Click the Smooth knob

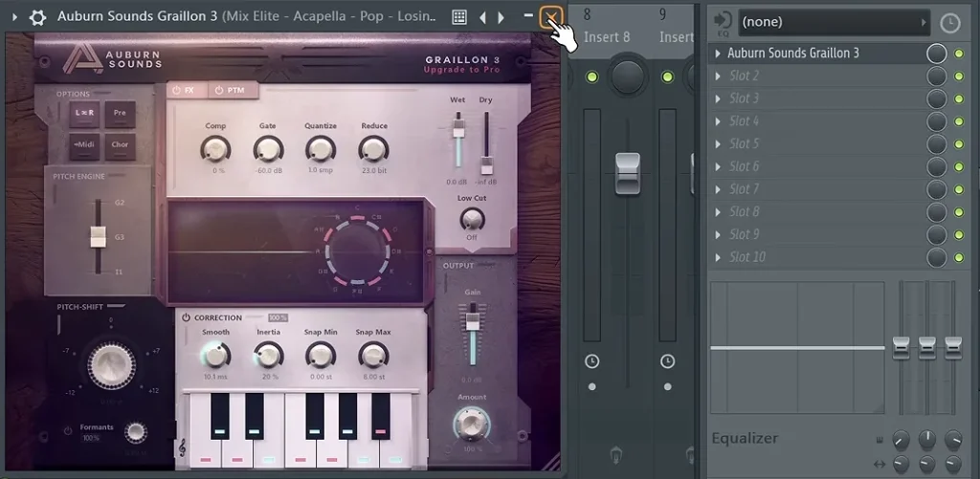[215, 356]
